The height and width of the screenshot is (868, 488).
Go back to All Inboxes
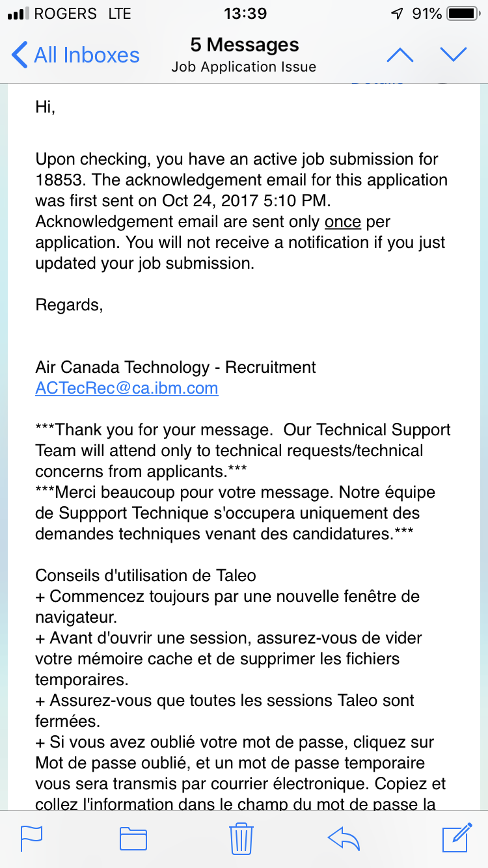click(x=76, y=55)
